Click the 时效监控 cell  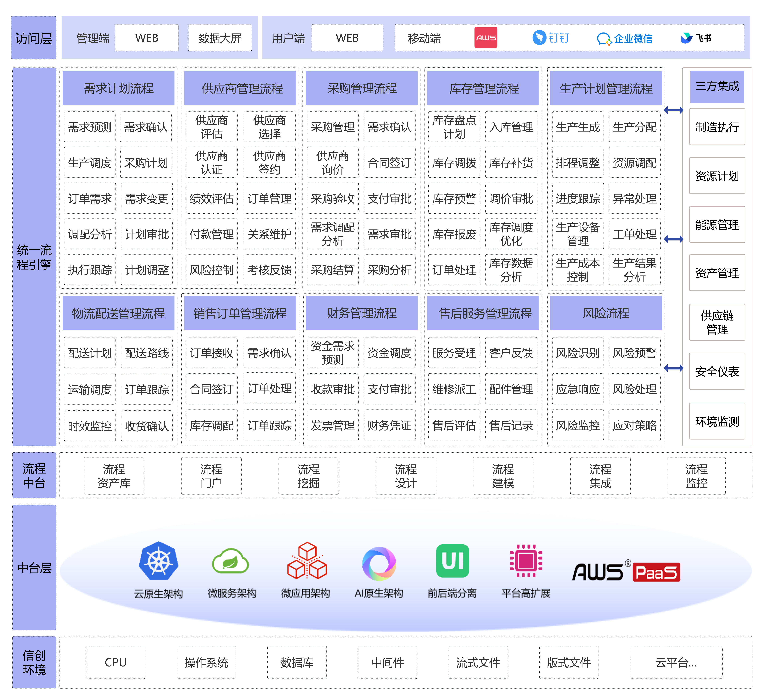click(x=90, y=426)
